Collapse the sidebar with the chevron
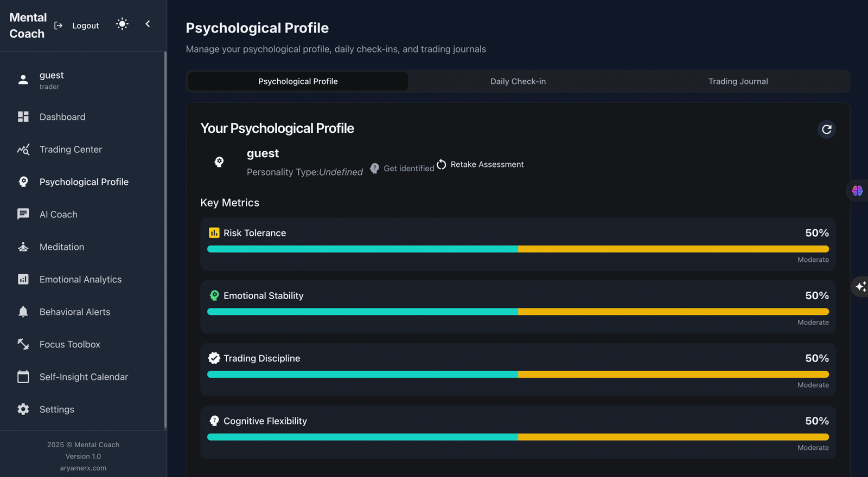 [148, 24]
